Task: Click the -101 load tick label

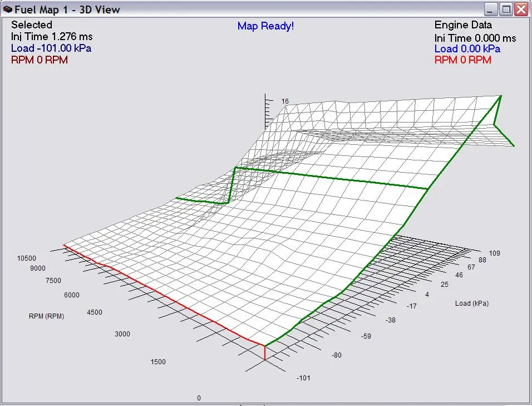Action: coord(303,378)
